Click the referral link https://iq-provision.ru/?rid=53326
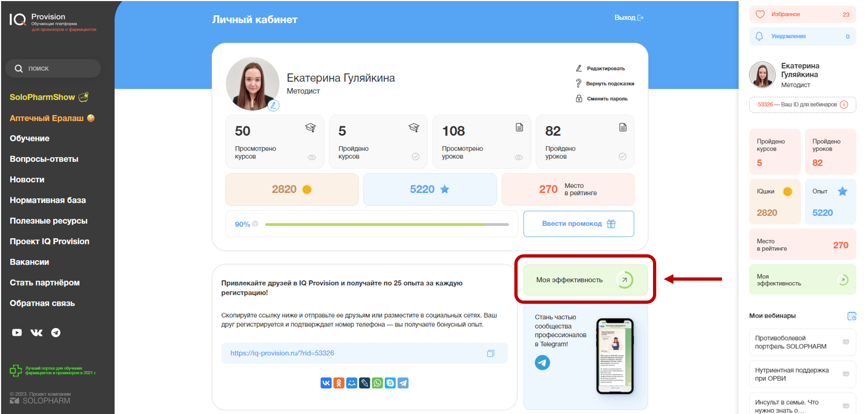Image resolution: width=868 pixels, height=414 pixels. coord(282,353)
